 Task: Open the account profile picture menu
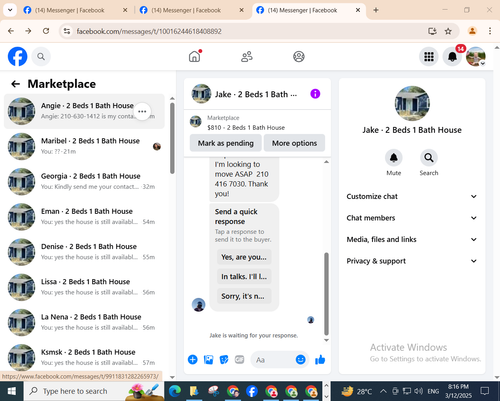coord(476,57)
